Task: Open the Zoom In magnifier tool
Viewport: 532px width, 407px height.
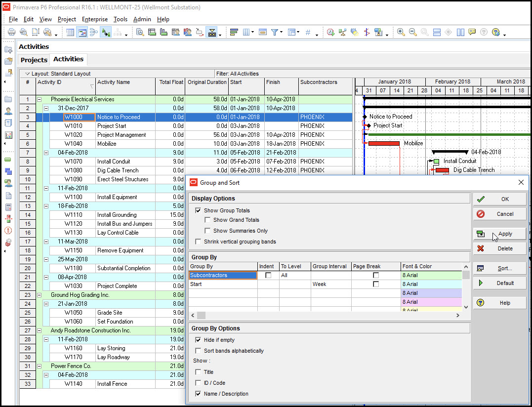Action: (x=402, y=32)
